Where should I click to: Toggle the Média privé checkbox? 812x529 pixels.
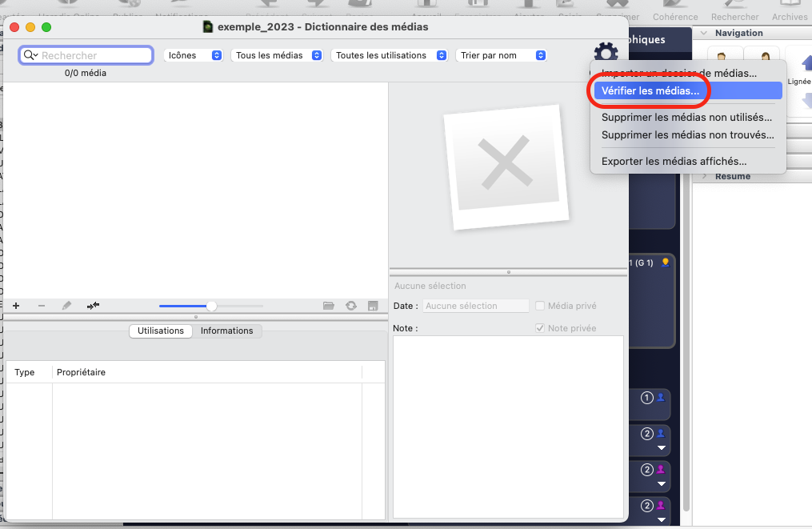[x=540, y=306]
